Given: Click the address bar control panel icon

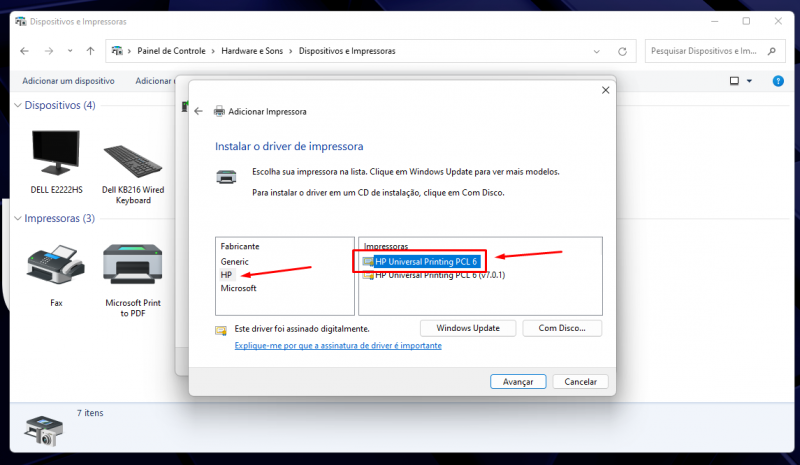Looking at the screenshot, I should pos(117,51).
